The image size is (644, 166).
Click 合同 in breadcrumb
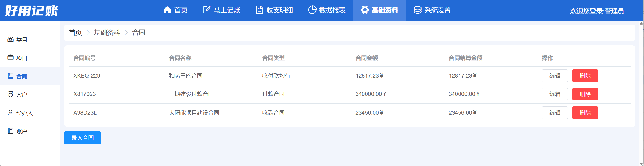[139, 33]
